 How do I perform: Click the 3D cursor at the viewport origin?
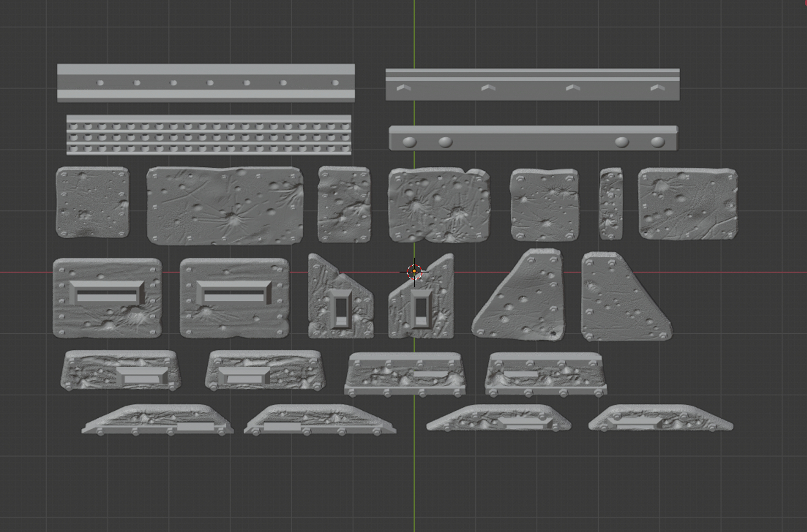[x=415, y=270]
